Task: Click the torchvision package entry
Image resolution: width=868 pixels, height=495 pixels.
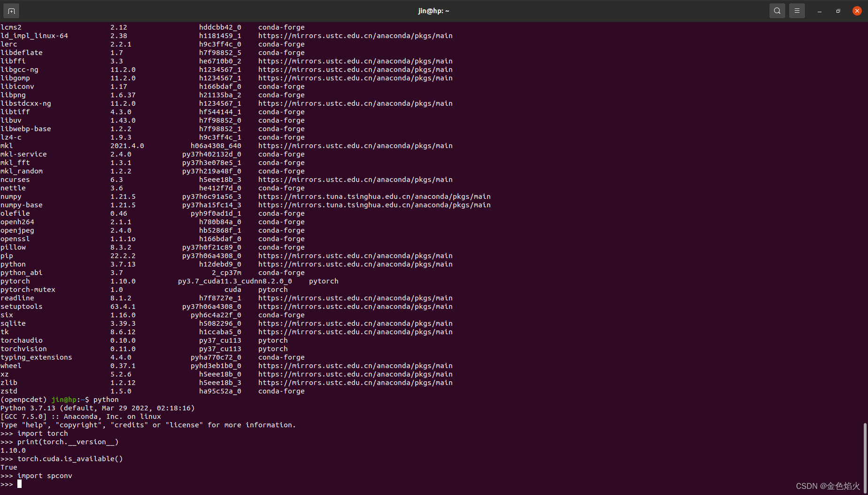Action: [23, 348]
